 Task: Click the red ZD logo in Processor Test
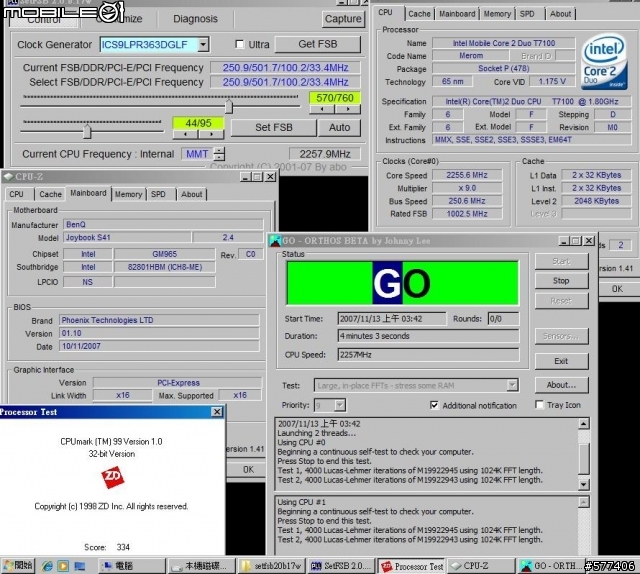click(113, 477)
